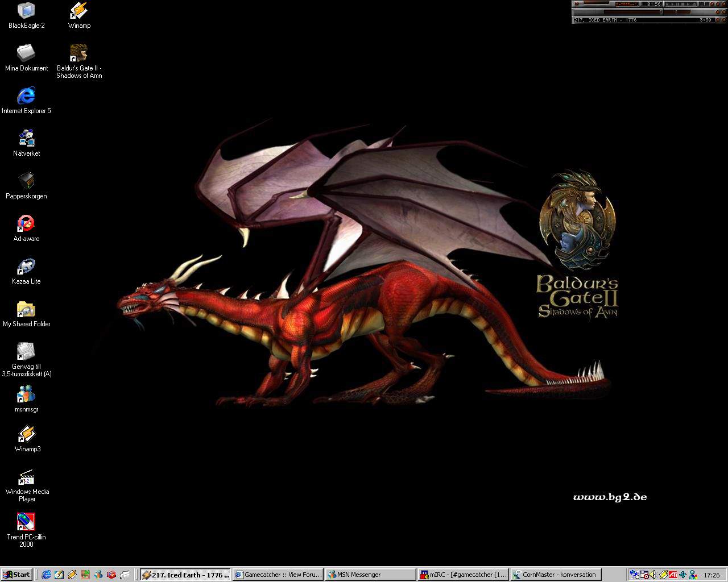Click Internet Explorer in the quick launch bar
728x582 pixels.
pos(46,575)
